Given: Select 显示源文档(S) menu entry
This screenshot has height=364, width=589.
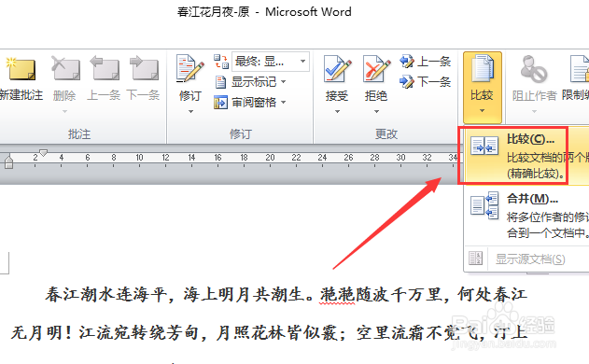Looking at the screenshot, I should click(526, 259).
